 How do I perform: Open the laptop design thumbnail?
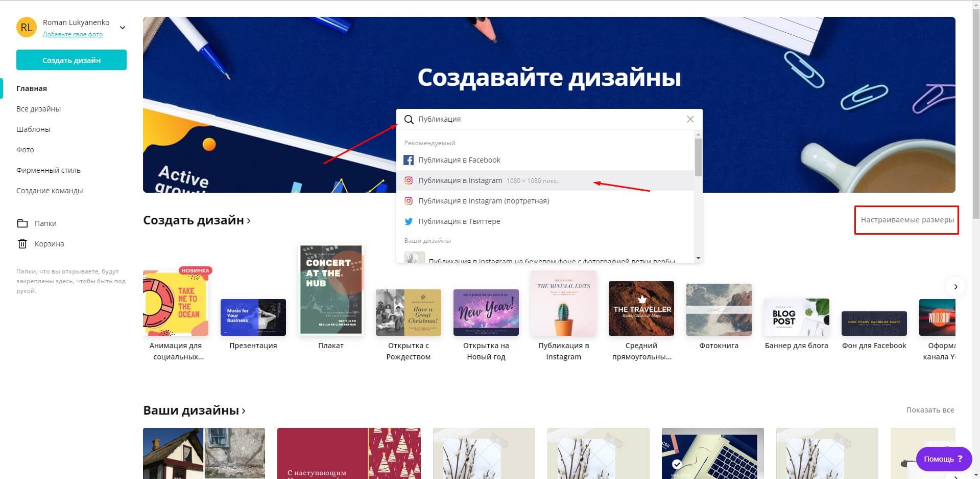point(712,453)
